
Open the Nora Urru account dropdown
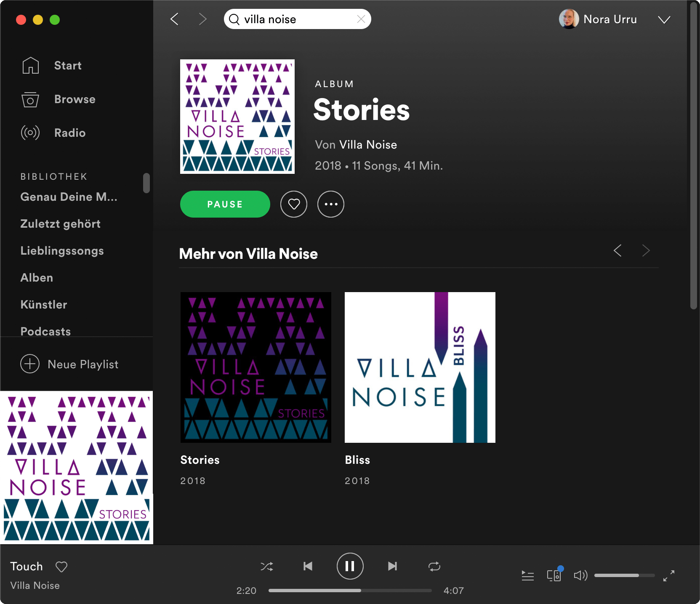(x=664, y=19)
